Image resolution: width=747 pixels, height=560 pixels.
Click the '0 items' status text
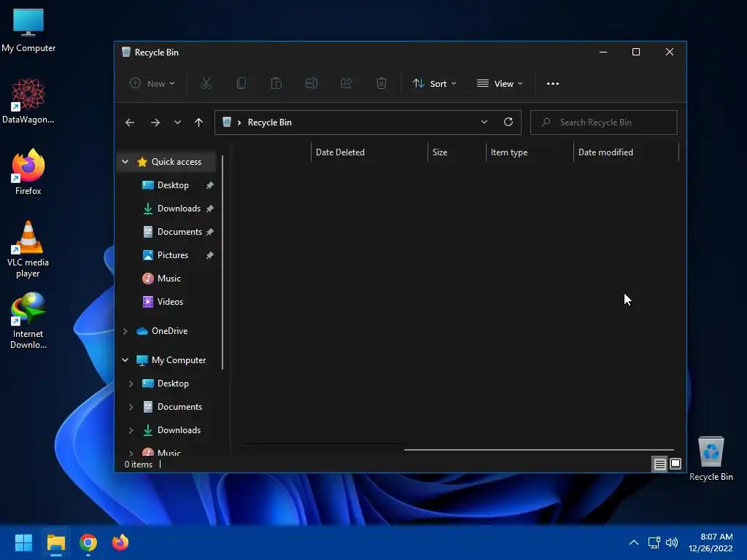tap(139, 464)
